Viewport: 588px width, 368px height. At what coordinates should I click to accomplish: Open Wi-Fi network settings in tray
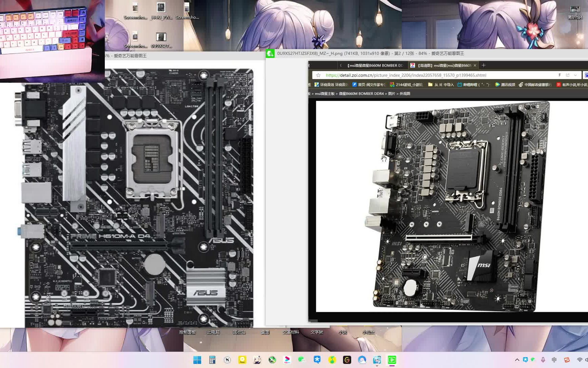tap(579, 360)
